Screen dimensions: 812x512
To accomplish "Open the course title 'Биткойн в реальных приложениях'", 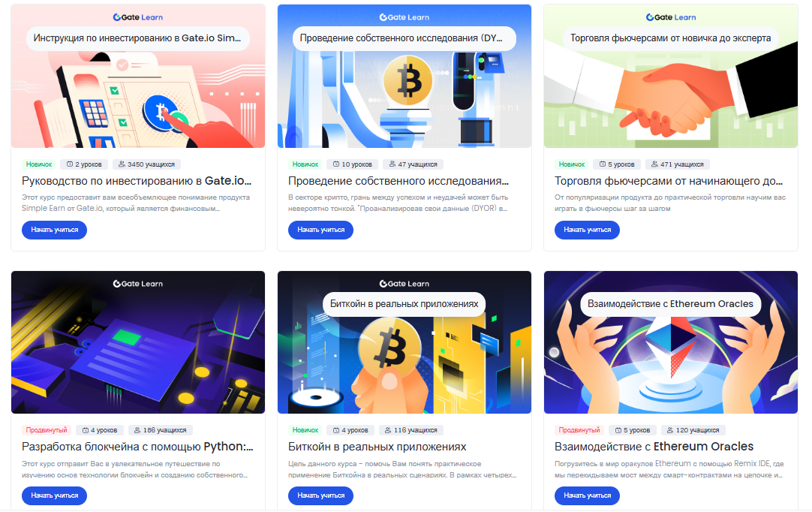I will point(377,447).
